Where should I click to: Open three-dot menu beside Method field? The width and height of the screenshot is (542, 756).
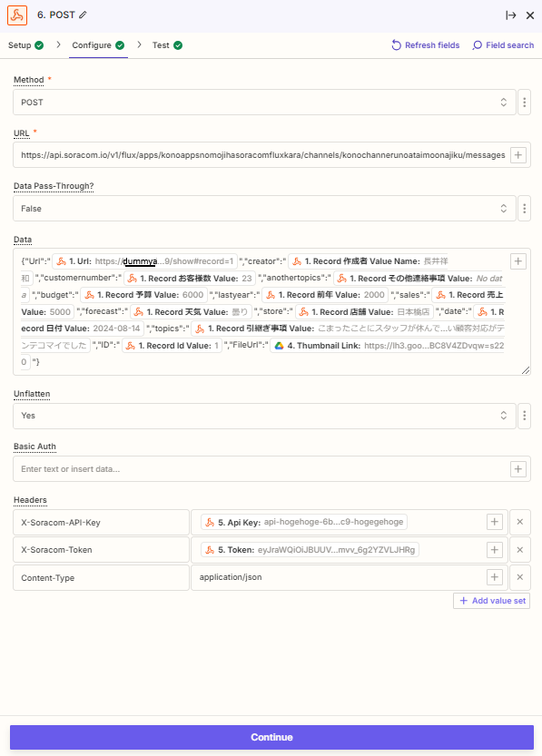coord(524,103)
